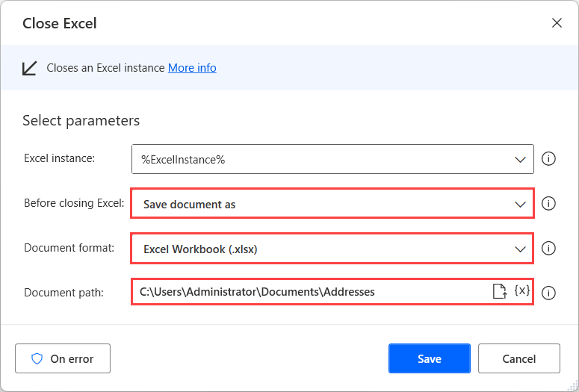The image size is (579, 392).
Task: Click the variable {x} icon in Document path
Action: (522, 291)
